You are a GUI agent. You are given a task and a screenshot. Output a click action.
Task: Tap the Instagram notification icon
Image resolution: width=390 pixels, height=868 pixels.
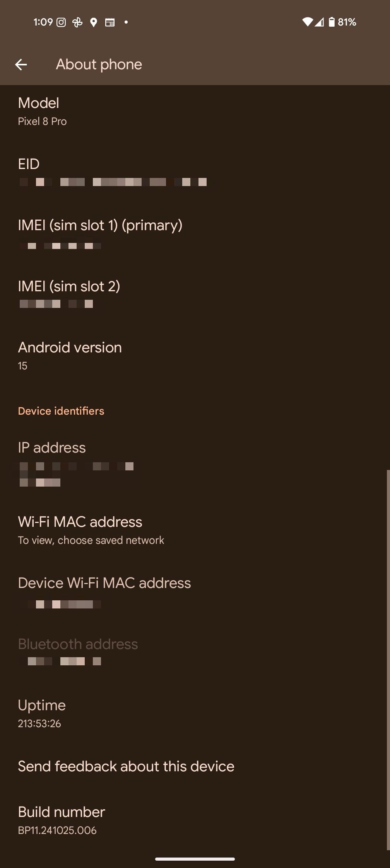coord(61,22)
